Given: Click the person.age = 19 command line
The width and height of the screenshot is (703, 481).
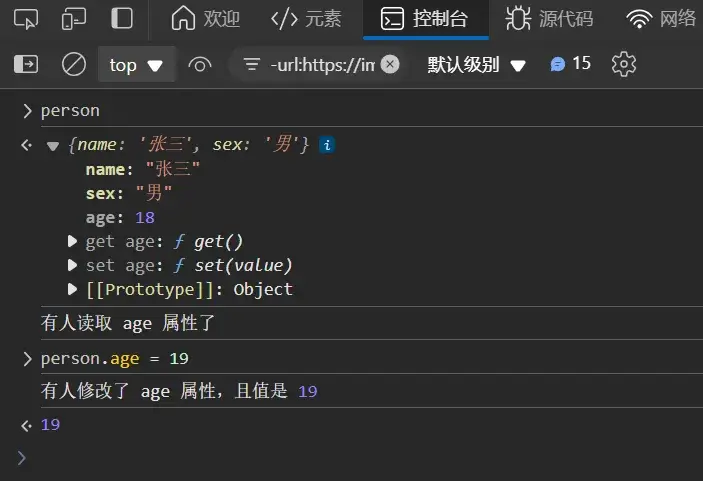Looking at the screenshot, I should (115, 359).
